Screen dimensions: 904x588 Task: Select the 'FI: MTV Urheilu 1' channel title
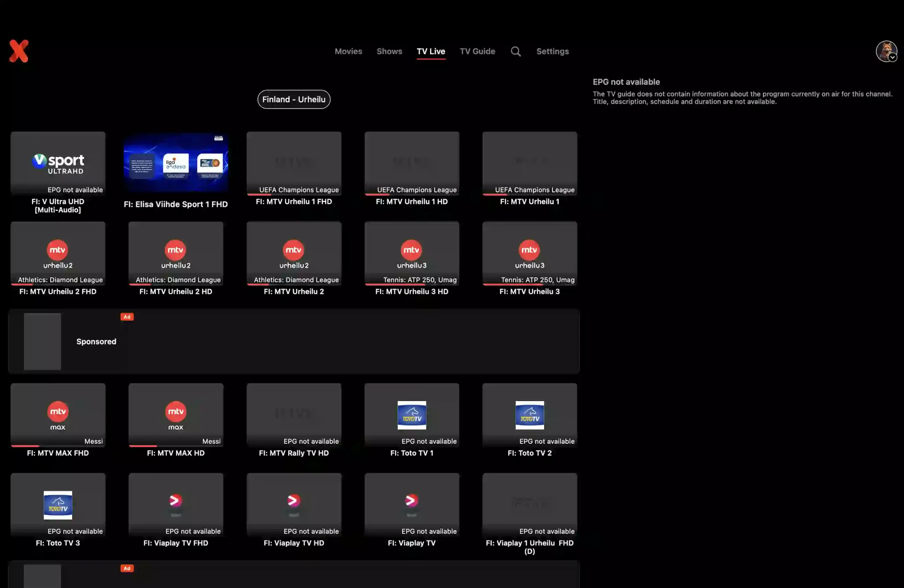[529, 202]
